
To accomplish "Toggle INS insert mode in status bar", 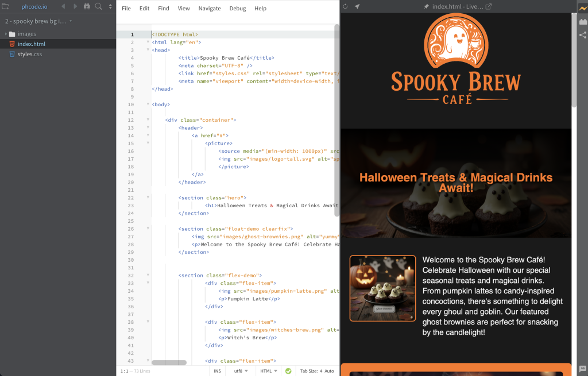I will tap(218, 371).
